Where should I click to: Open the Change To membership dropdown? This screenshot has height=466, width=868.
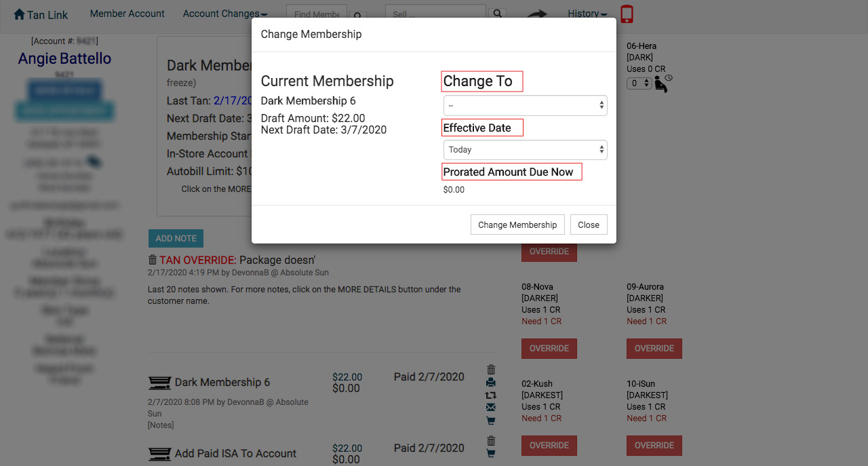(x=526, y=105)
